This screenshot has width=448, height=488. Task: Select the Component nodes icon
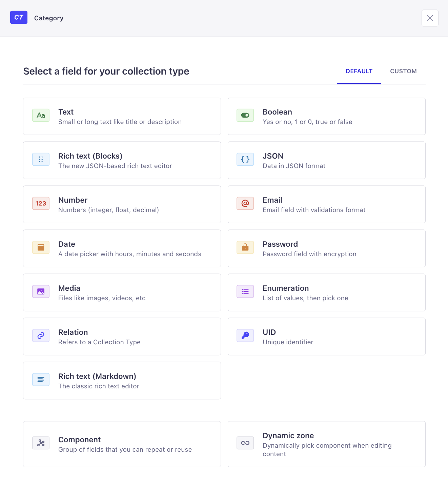tap(41, 443)
